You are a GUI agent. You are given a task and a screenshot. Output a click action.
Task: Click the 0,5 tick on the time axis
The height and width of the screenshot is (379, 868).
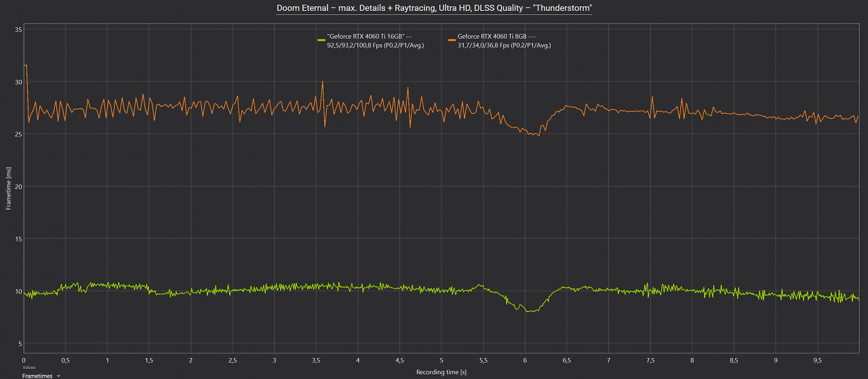pyautogui.click(x=66, y=361)
